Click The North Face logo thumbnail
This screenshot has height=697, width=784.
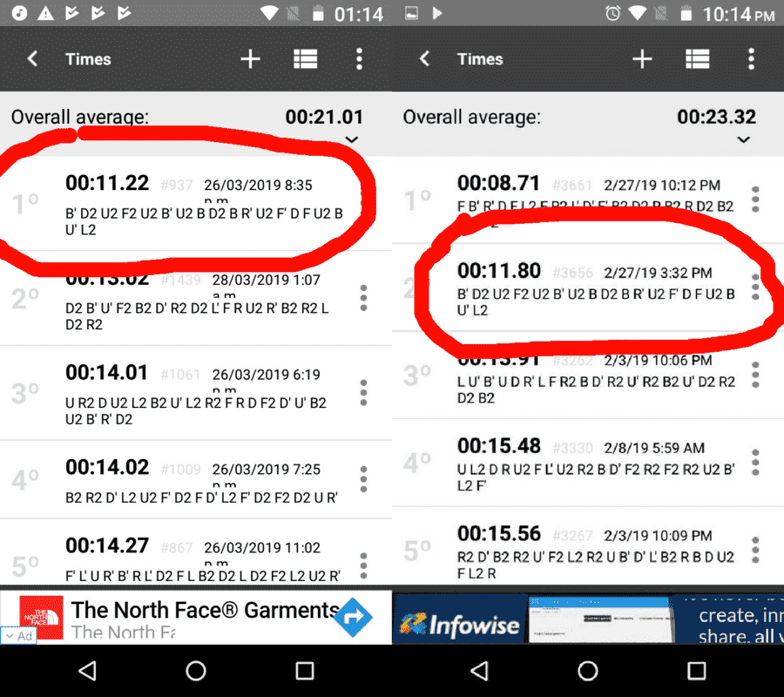(41, 617)
